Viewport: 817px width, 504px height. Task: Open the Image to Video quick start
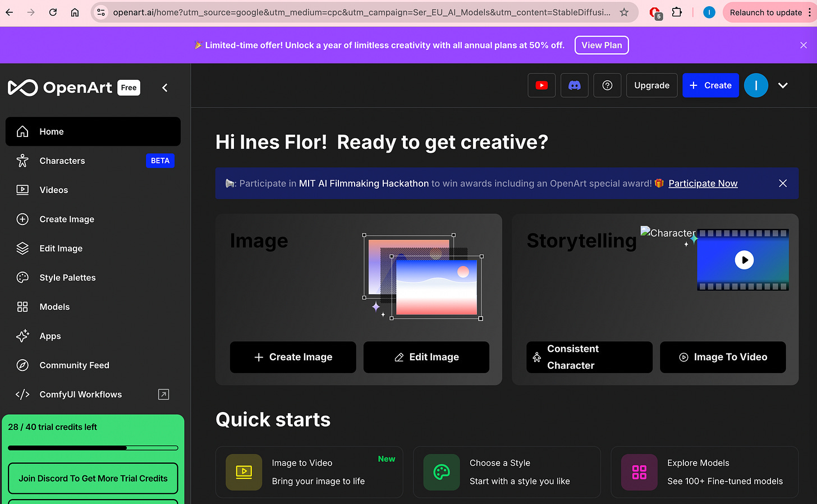(x=309, y=472)
